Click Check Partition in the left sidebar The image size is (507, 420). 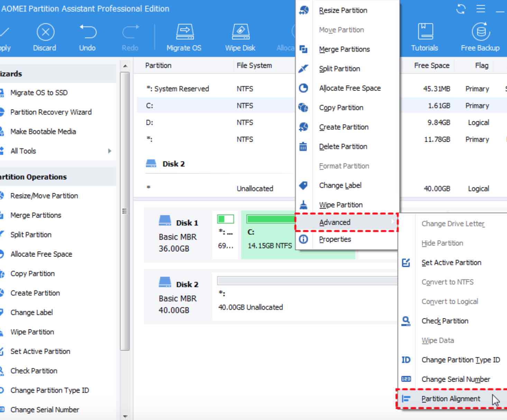point(34,371)
